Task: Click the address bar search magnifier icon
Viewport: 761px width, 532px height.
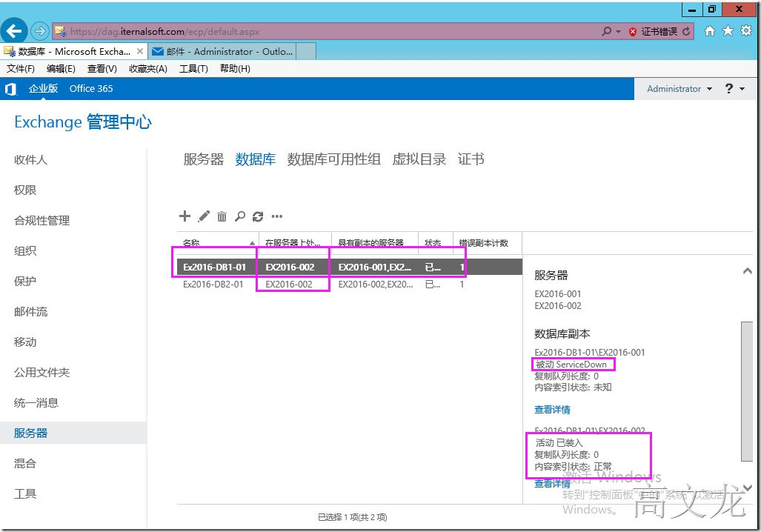Action: (606, 32)
